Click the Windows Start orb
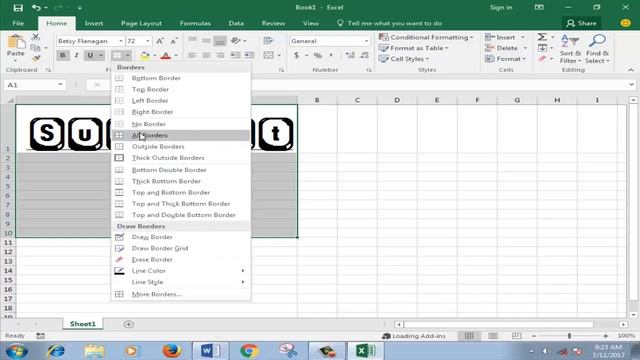The width and height of the screenshot is (640, 360). click(x=17, y=351)
